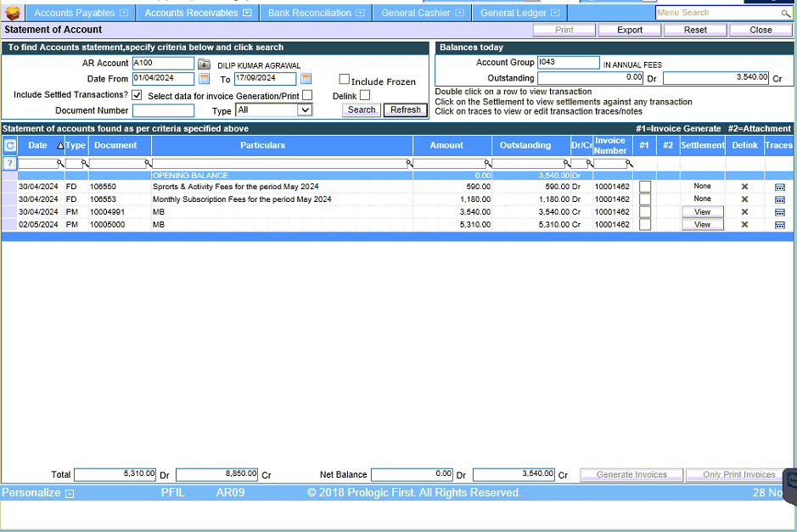Click the Date From input field
Image resolution: width=797 pixels, height=532 pixels.
coord(163,79)
